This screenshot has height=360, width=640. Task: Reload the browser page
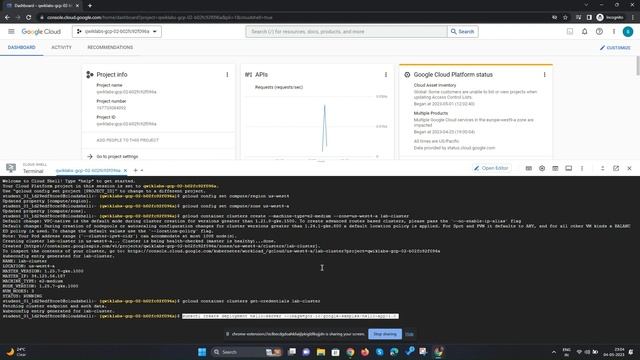pyautogui.click(x=28, y=18)
